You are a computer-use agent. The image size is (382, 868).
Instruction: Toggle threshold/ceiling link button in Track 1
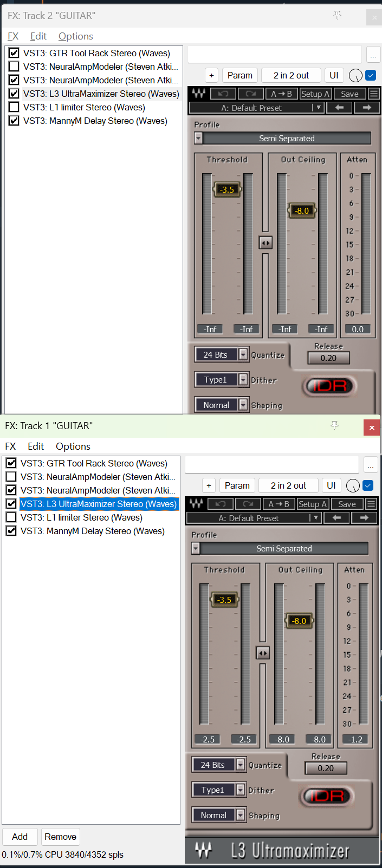point(263,653)
